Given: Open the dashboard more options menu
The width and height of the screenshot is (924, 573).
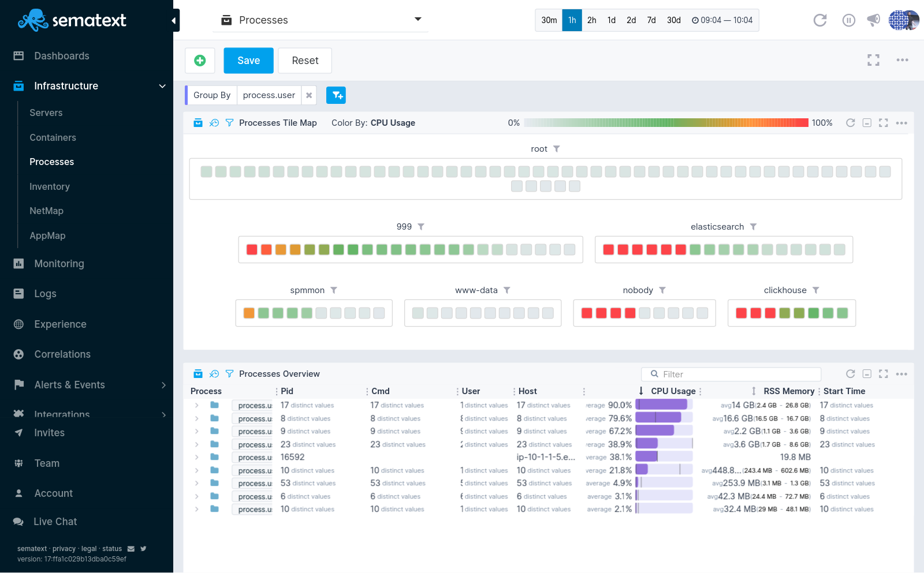Looking at the screenshot, I should click(902, 60).
